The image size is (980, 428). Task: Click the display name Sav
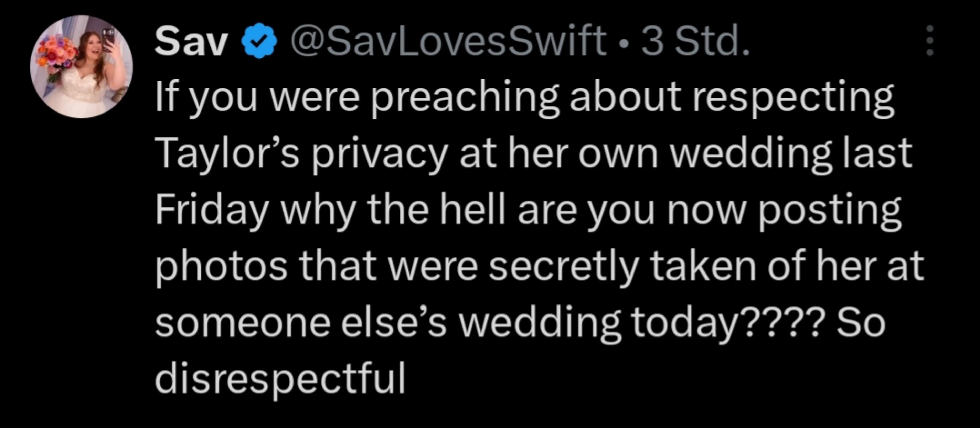tap(191, 41)
